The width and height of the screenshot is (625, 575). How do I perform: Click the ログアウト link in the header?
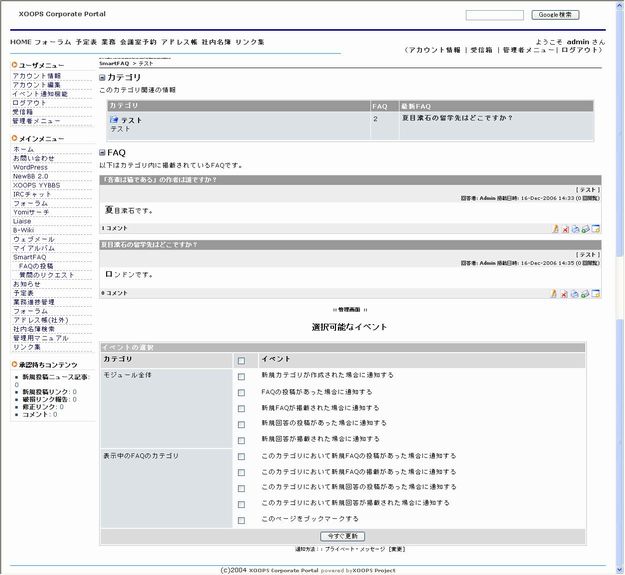[567, 49]
